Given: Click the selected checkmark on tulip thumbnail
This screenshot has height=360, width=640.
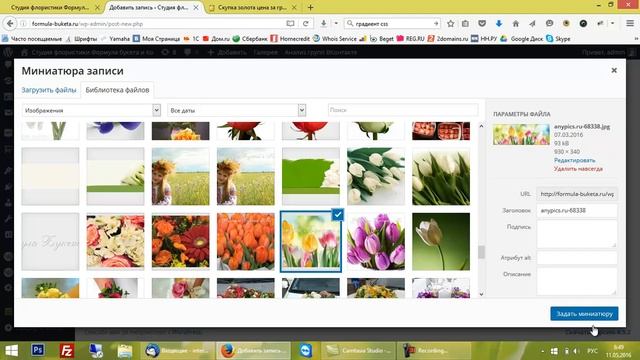Looking at the screenshot, I should tap(338, 215).
